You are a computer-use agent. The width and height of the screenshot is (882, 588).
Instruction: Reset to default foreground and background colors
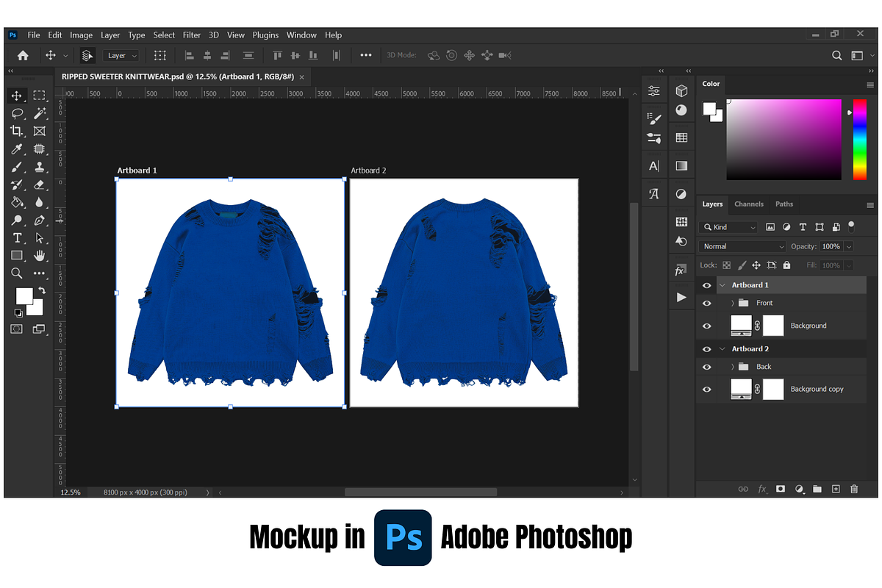tap(18, 313)
